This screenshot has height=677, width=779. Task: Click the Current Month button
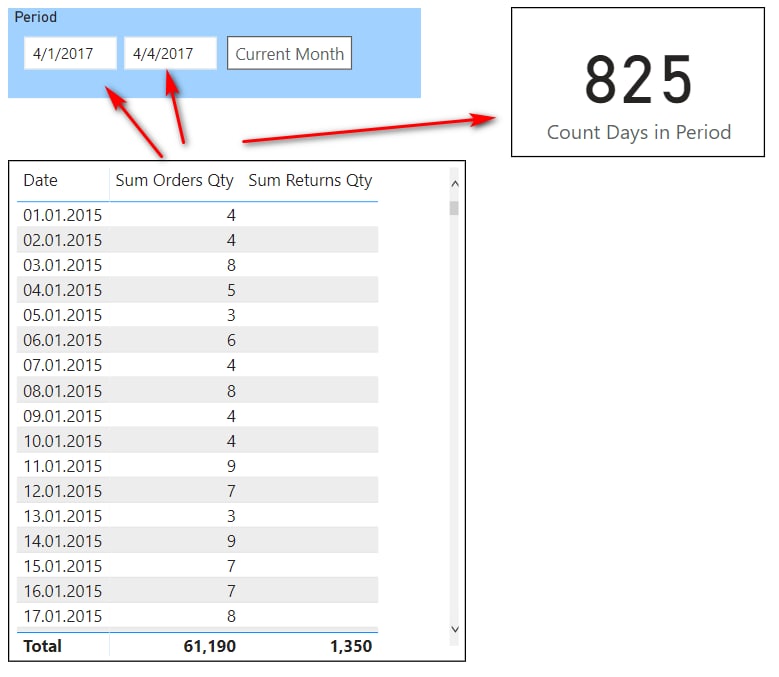290,53
